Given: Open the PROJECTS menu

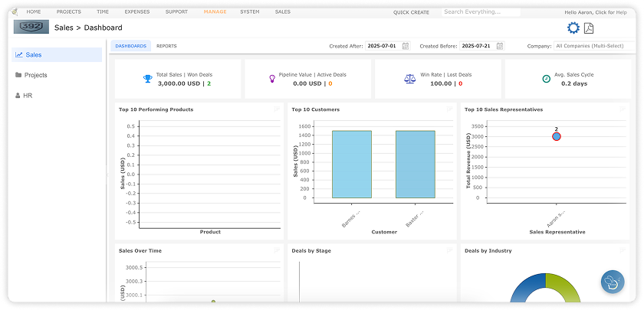Looking at the screenshot, I should [x=68, y=12].
